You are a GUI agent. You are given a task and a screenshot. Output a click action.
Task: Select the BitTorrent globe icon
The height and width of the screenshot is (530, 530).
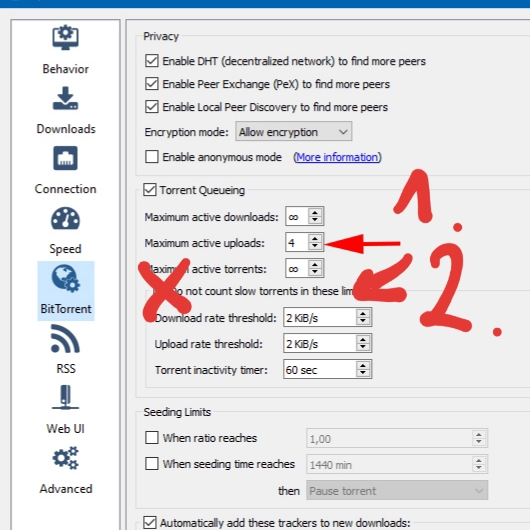66,279
